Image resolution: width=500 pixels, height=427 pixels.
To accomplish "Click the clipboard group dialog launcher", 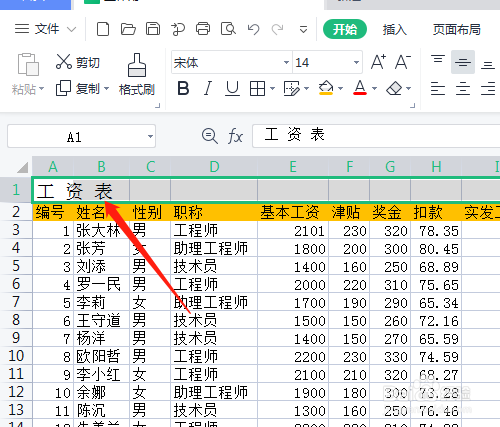I will (x=158, y=106).
